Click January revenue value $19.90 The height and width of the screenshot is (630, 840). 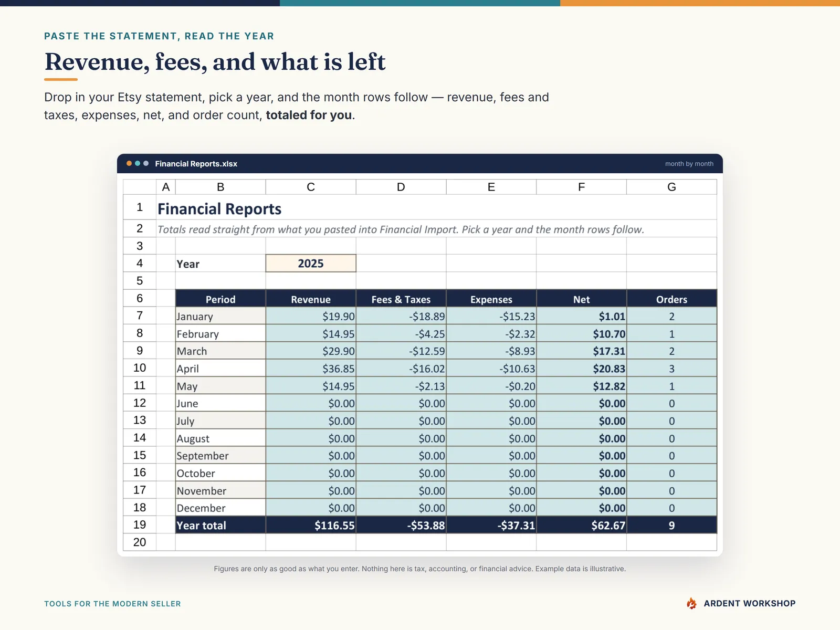[311, 316]
